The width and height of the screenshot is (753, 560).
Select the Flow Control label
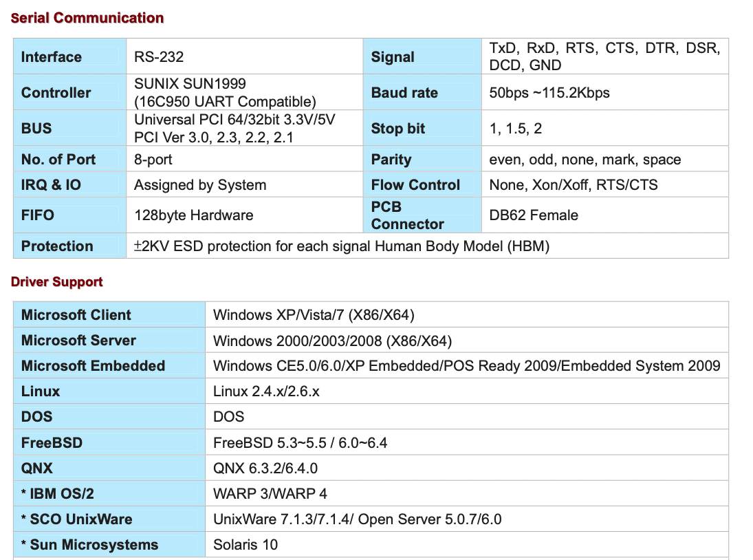(415, 185)
